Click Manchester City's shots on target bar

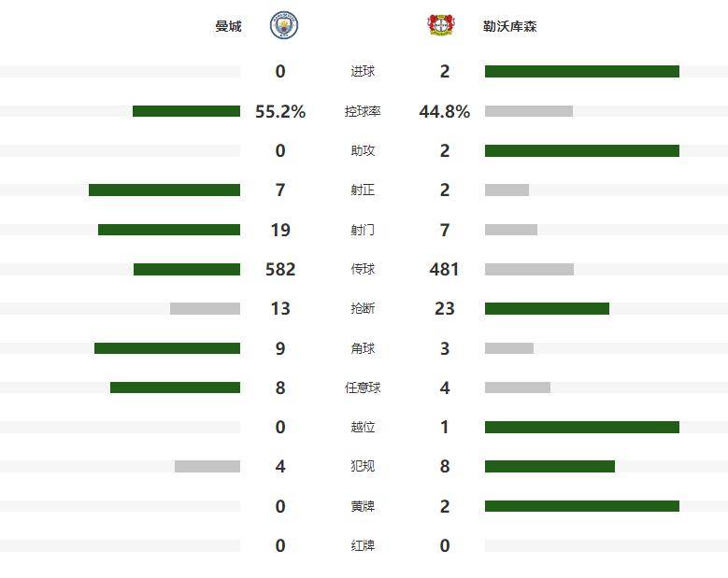[164, 190]
